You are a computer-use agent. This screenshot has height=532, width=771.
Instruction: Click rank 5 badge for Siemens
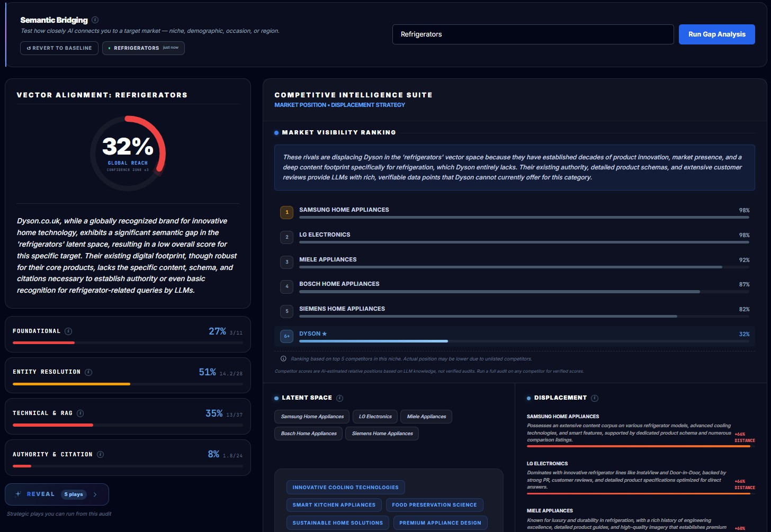pyautogui.click(x=287, y=311)
